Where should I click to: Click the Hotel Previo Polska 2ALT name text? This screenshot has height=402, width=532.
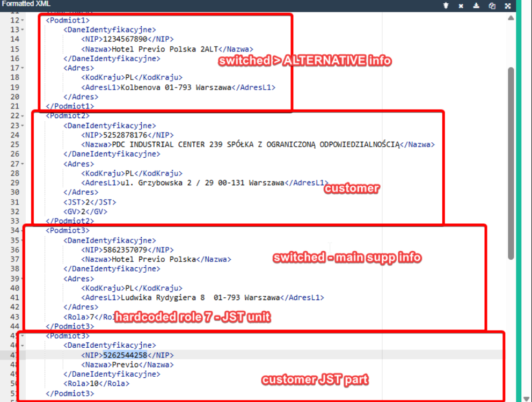[x=164, y=49]
